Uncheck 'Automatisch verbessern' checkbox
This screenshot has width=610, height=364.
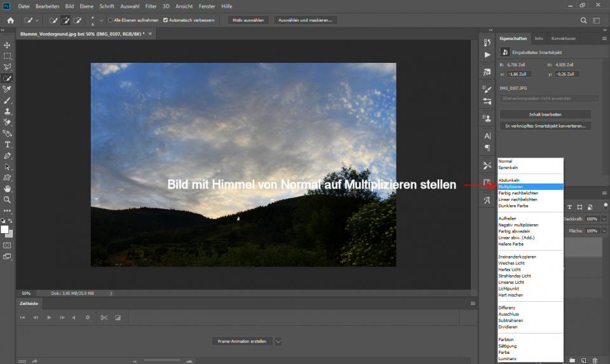point(165,20)
